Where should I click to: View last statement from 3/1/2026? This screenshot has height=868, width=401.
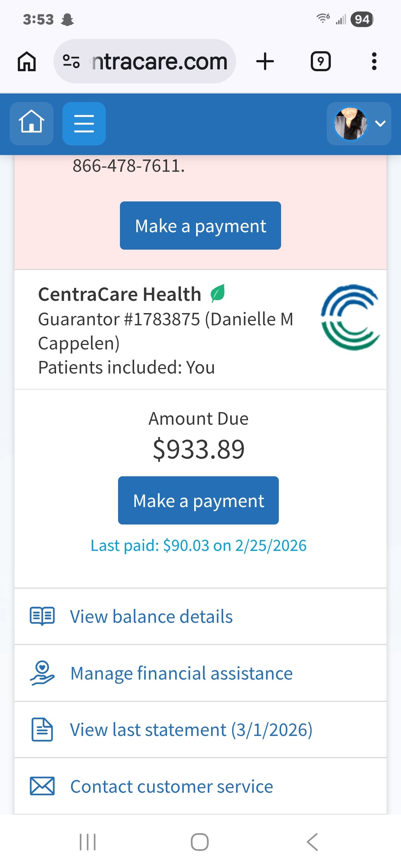point(191,730)
